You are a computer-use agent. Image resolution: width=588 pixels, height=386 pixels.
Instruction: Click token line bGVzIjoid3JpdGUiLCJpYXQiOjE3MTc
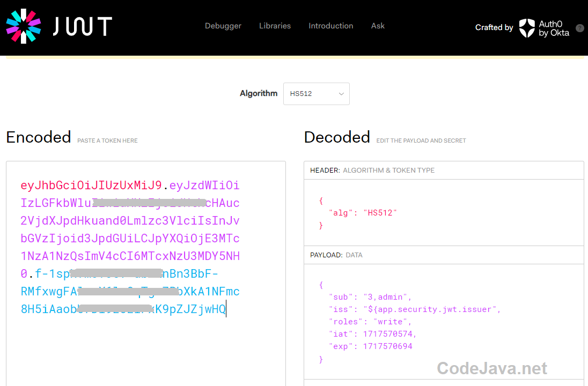click(x=130, y=239)
